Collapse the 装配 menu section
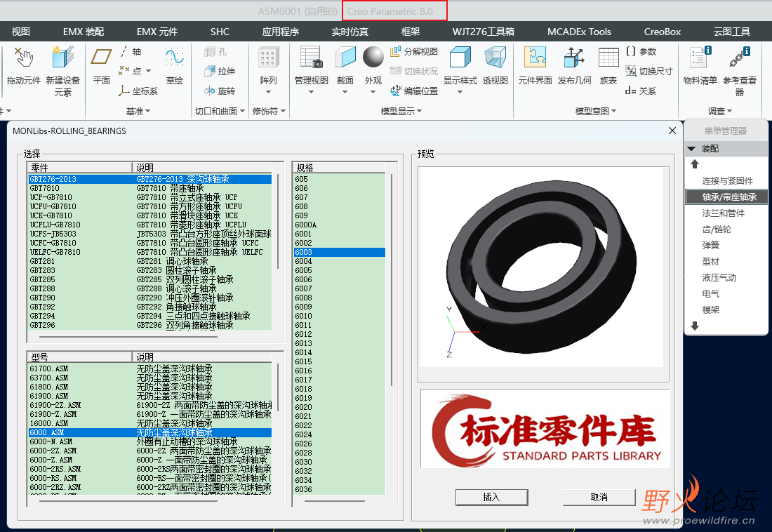The height and width of the screenshot is (532, 772). [x=692, y=149]
